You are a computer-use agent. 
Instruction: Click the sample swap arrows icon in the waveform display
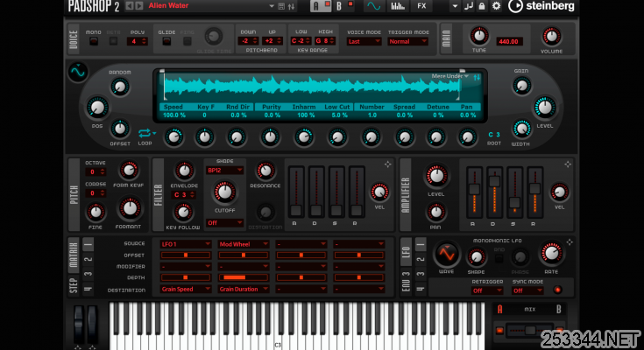[477, 77]
